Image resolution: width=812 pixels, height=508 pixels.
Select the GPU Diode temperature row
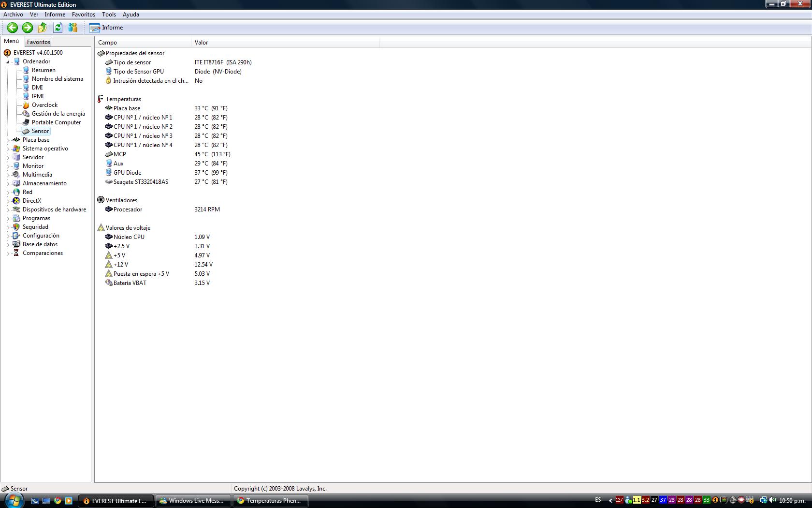pyautogui.click(x=127, y=173)
